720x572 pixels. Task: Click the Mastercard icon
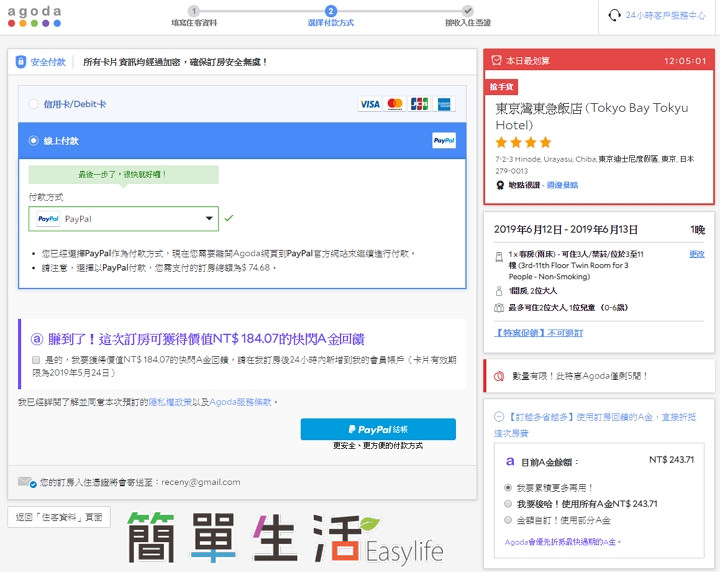coord(395,104)
